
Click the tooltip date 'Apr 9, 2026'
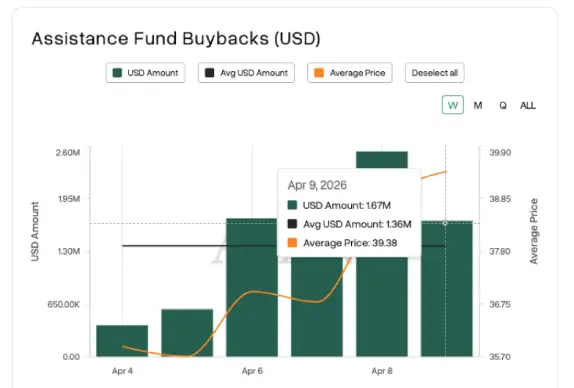[x=317, y=185]
